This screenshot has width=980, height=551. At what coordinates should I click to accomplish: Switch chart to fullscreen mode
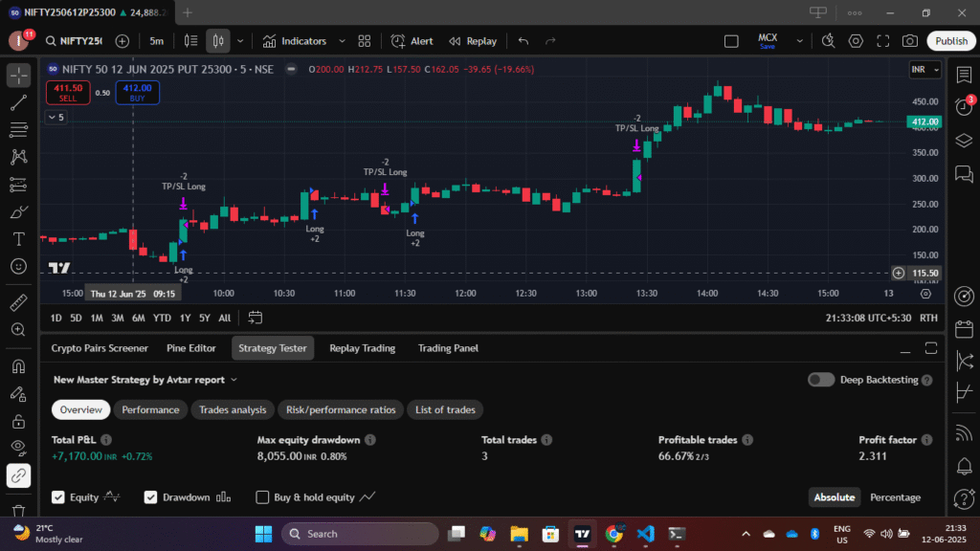click(883, 41)
